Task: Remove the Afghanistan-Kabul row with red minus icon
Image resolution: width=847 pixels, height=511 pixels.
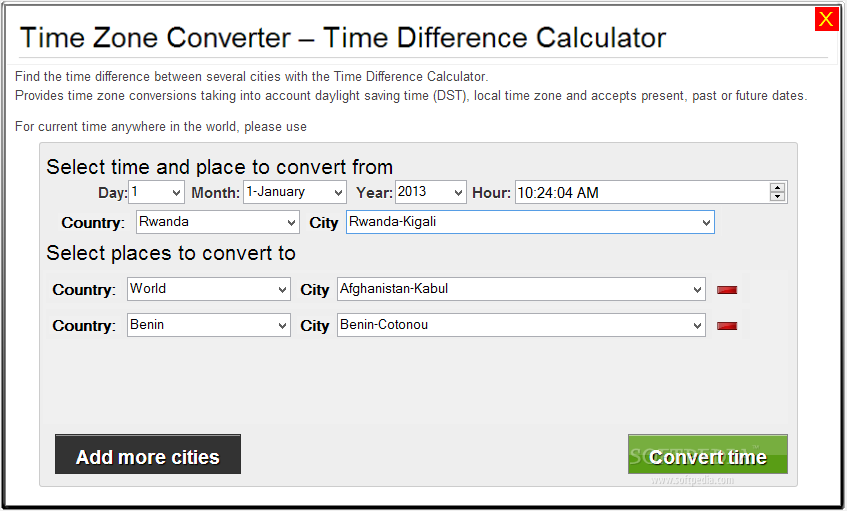Action: point(727,290)
